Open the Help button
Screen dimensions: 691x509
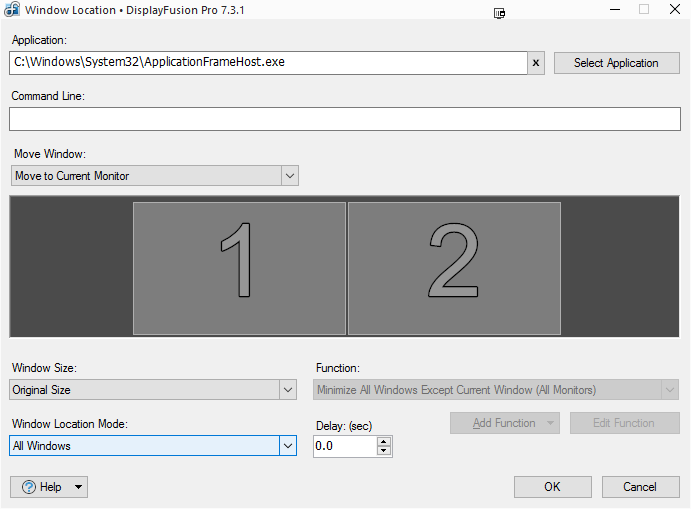[41, 487]
